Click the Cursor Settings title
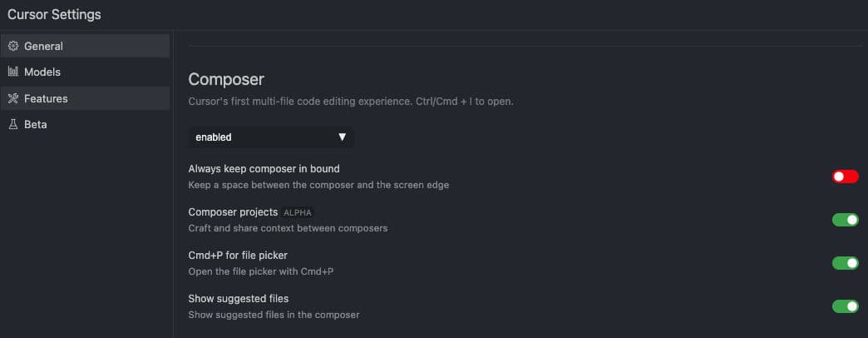The image size is (868, 338). click(54, 14)
